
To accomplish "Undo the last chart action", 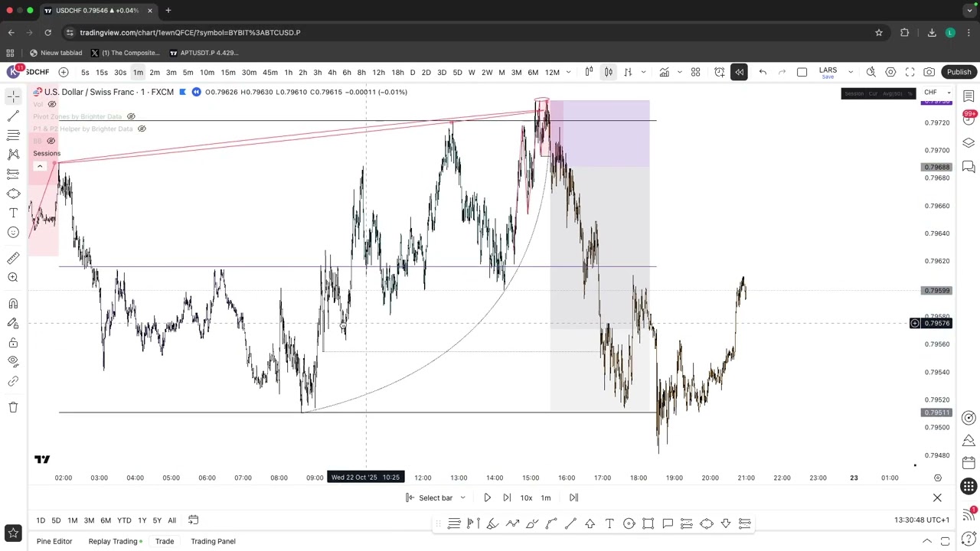I will pos(763,72).
